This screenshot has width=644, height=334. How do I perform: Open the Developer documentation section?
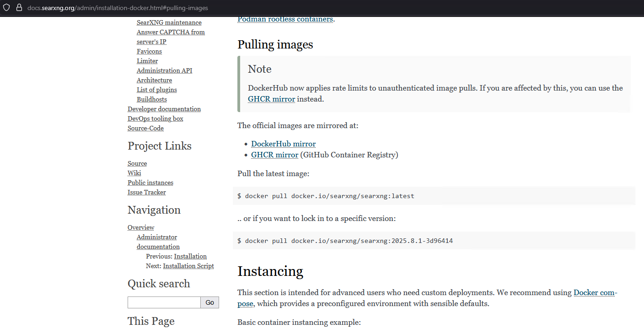164,109
